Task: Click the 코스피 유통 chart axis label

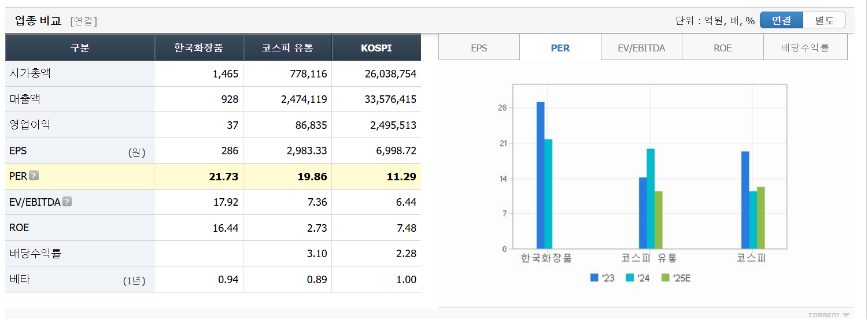Action: point(649,258)
